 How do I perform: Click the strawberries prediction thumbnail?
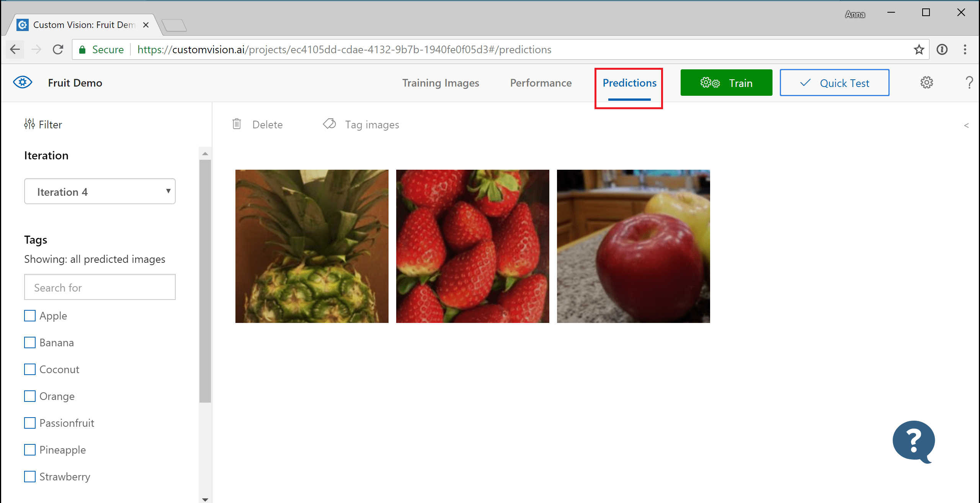click(472, 246)
